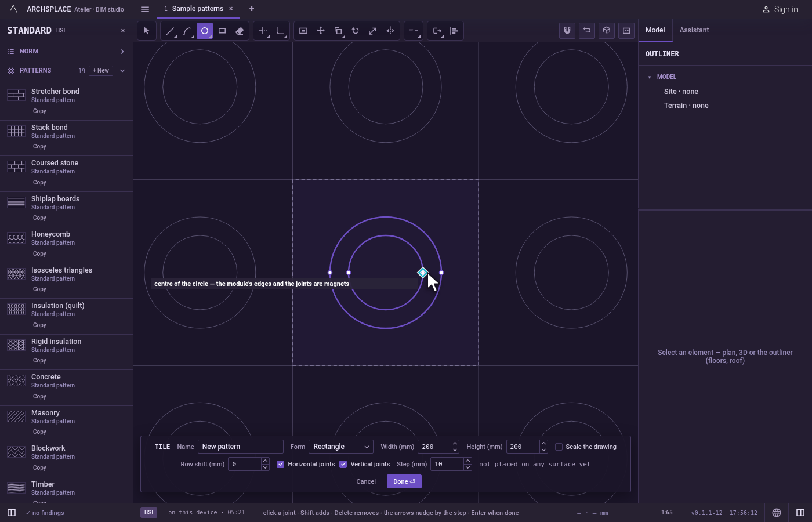Activate the Scale tool
Image resolution: width=812 pixels, height=522 pixels.
click(x=373, y=31)
